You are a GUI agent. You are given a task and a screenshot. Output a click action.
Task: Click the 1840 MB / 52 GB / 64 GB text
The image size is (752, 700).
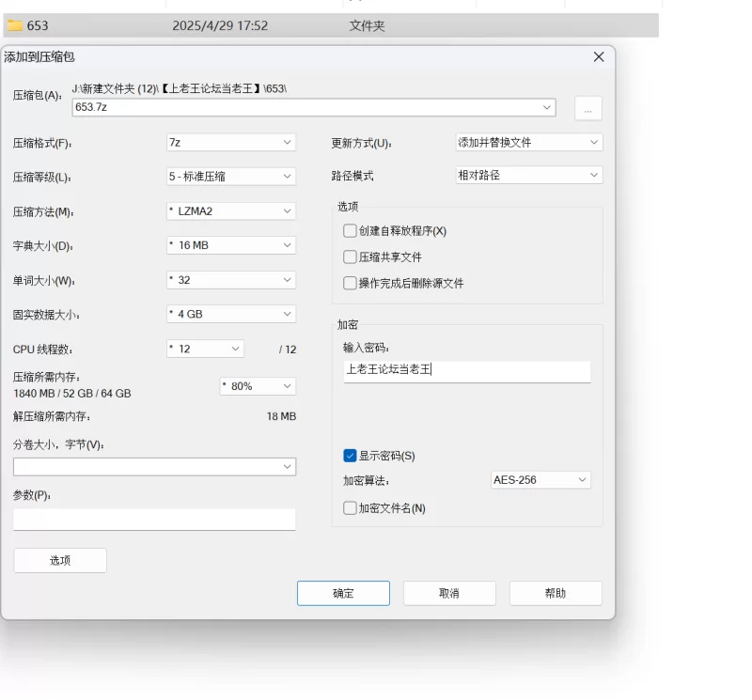pos(72,394)
